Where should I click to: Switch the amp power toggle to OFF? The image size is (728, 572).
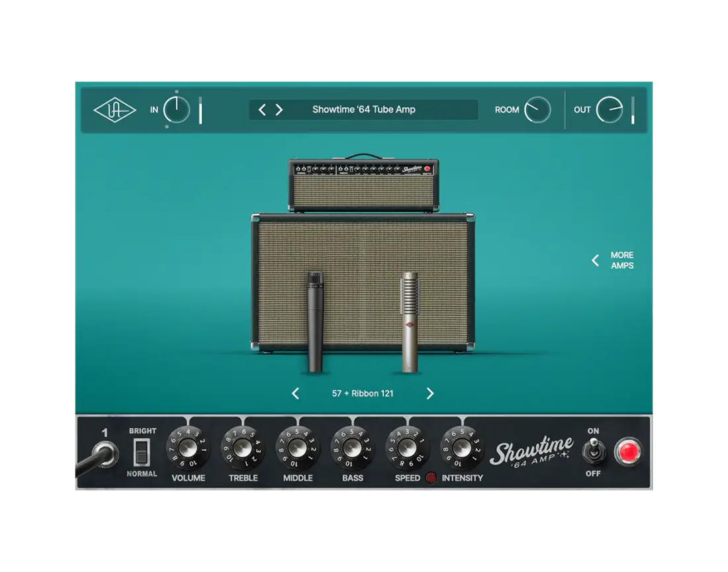pyautogui.click(x=594, y=453)
